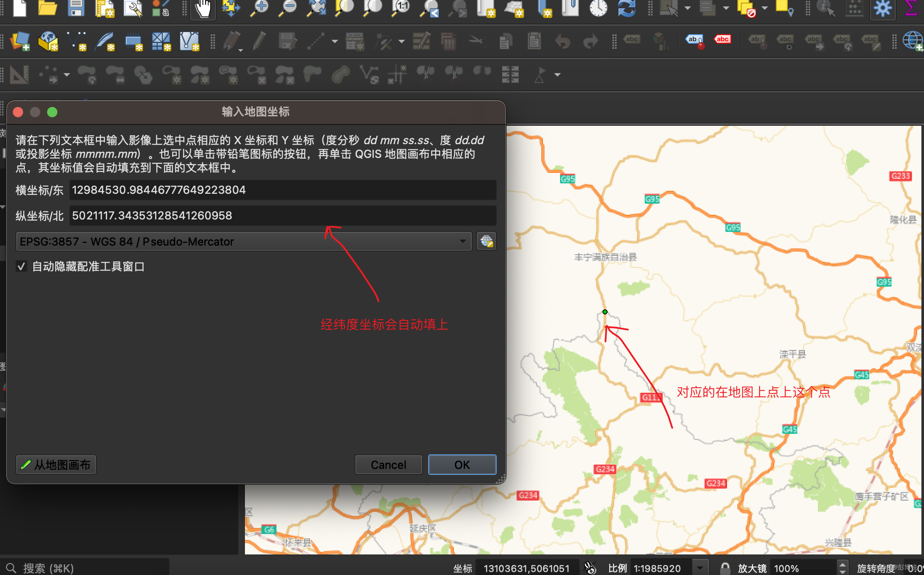
Task: Click Zoom to native resolution 1:1 icon
Action: click(x=401, y=8)
